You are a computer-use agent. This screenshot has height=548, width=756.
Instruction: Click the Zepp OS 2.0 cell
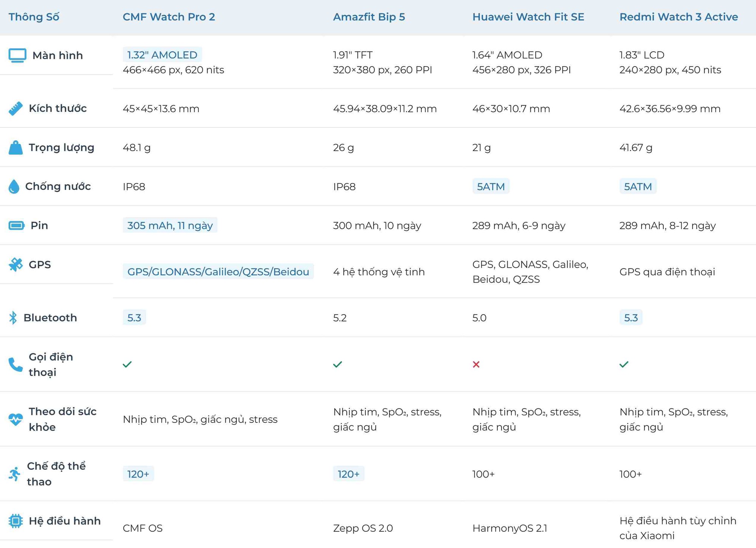(363, 528)
